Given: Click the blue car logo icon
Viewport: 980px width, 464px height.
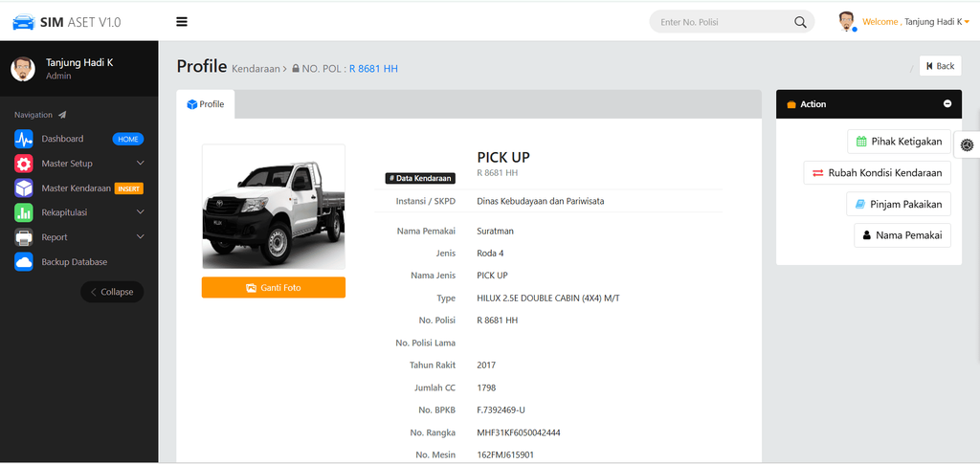Looking at the screenshot, I should (x=24, y=22).
